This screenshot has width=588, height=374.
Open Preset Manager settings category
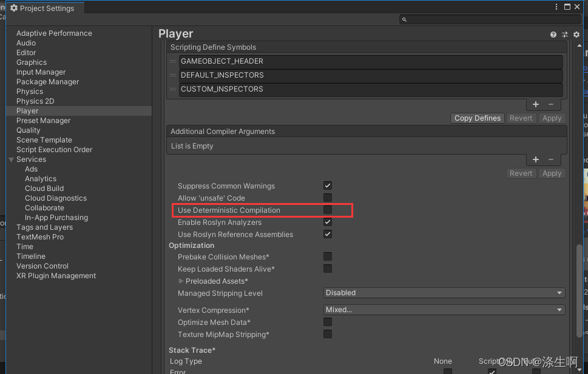click(43, 121)
